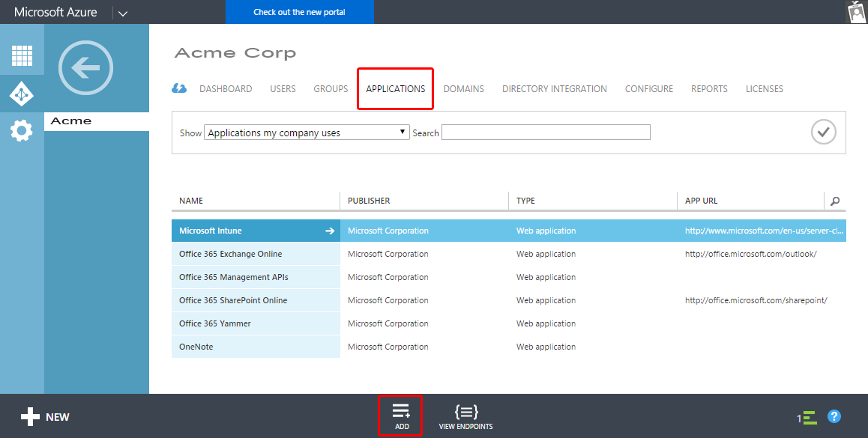Switch to the DOMAINS tab
The height and width of the screenshot is (438, 868).
click(x=464, y=88)
